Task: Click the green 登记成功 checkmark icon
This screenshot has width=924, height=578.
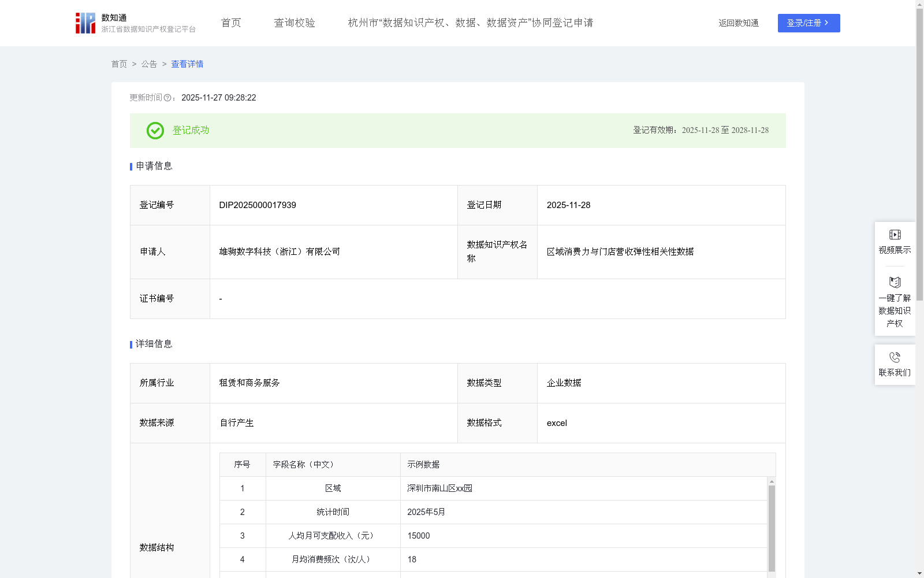Action: (155, 131)
